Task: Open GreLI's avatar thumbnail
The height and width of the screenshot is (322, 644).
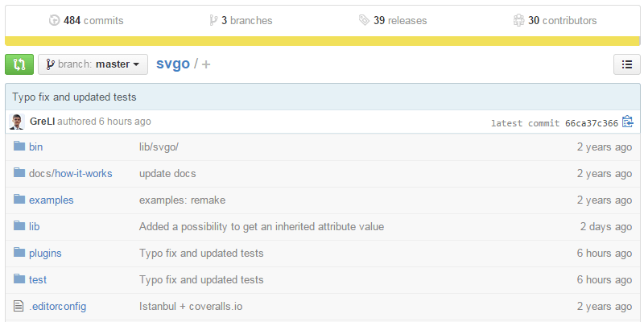Action: (x=16, y=122)
